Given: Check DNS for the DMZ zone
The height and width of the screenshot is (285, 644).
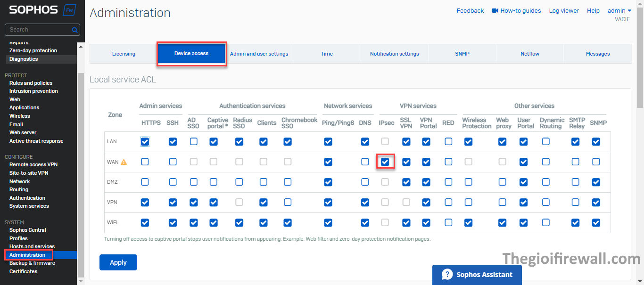Looking at the screenshot, I should click(365, 182).
